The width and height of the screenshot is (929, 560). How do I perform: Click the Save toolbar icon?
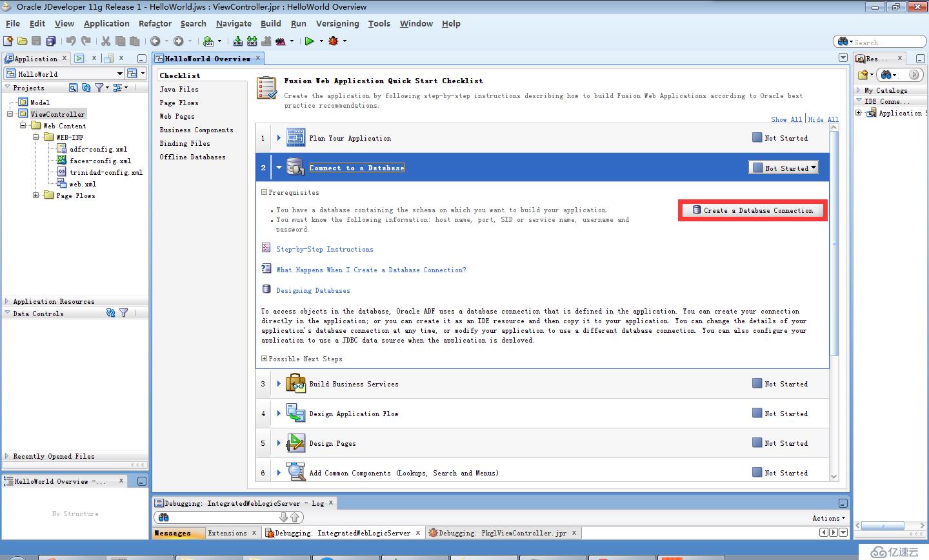[x=36, y=41]
